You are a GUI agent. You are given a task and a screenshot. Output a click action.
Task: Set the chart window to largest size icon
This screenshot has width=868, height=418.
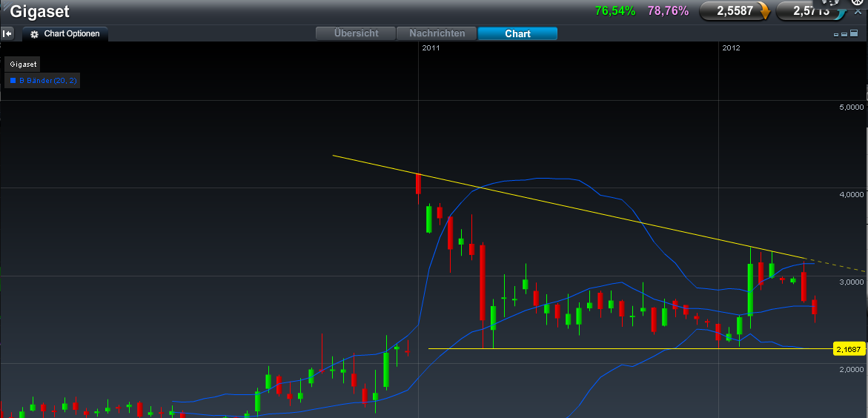[854, 34]
